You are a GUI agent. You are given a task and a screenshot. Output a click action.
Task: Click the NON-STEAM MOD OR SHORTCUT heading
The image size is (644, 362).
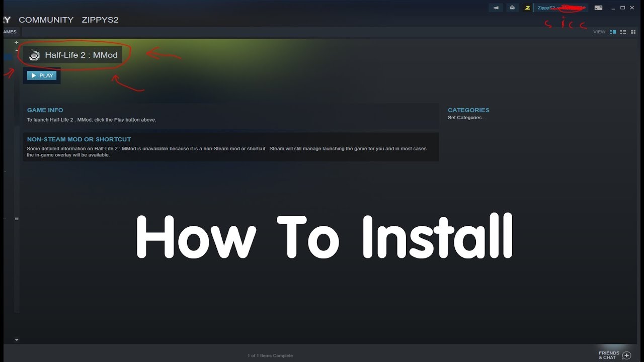pyautogui.click(x=79, y=139)
